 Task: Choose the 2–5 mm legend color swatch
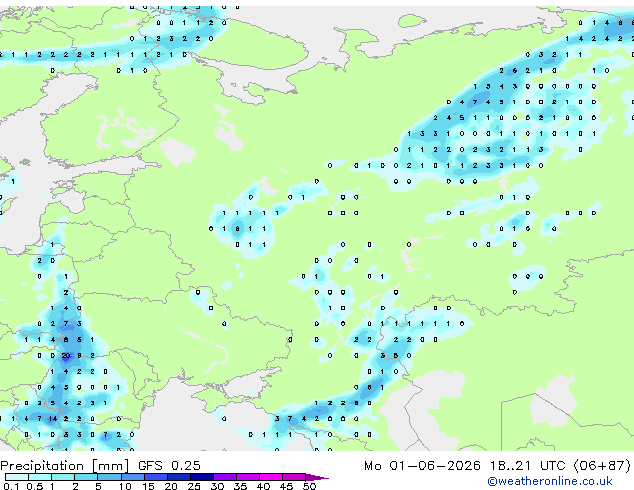tap(86, 477)
